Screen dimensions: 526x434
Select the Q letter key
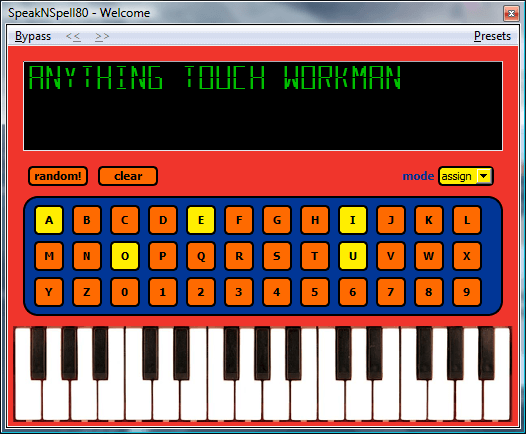click(201, 256)
